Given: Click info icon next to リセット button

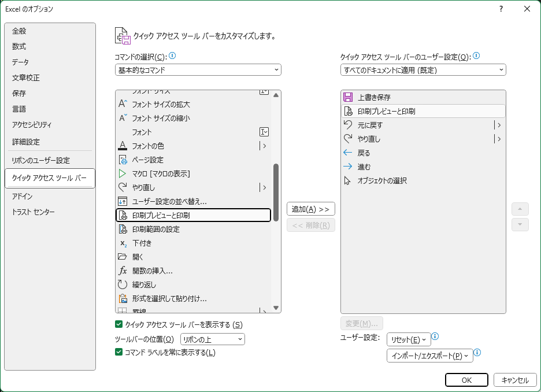Looking at the screenshot, I should coord(435,336).
